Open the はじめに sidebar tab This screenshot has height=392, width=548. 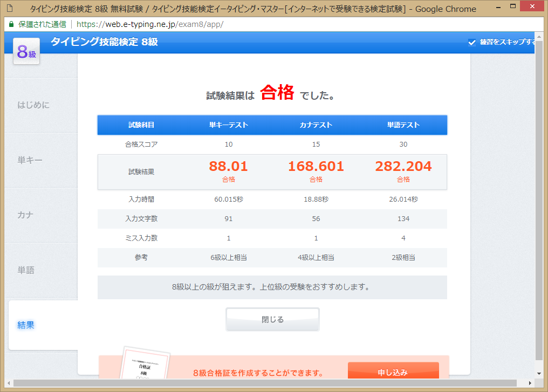click(33, 105)
